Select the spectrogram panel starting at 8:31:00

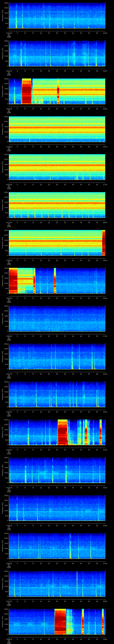coord(57,357)
